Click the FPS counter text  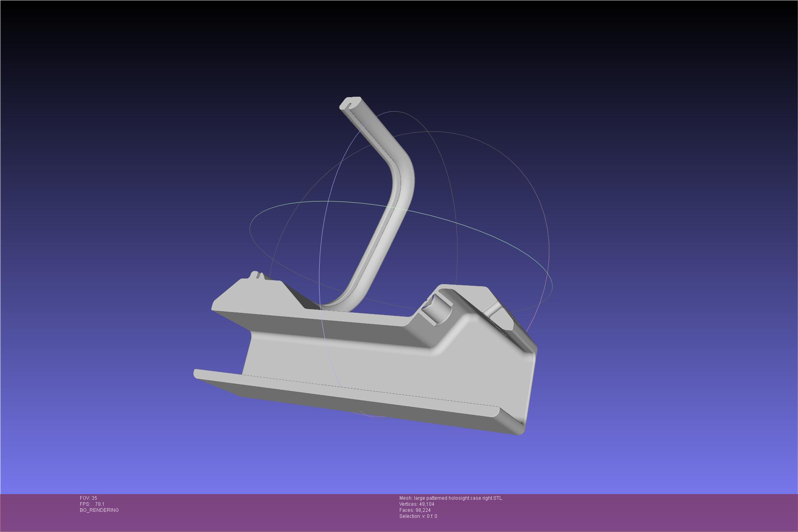(x=92, y=504)
